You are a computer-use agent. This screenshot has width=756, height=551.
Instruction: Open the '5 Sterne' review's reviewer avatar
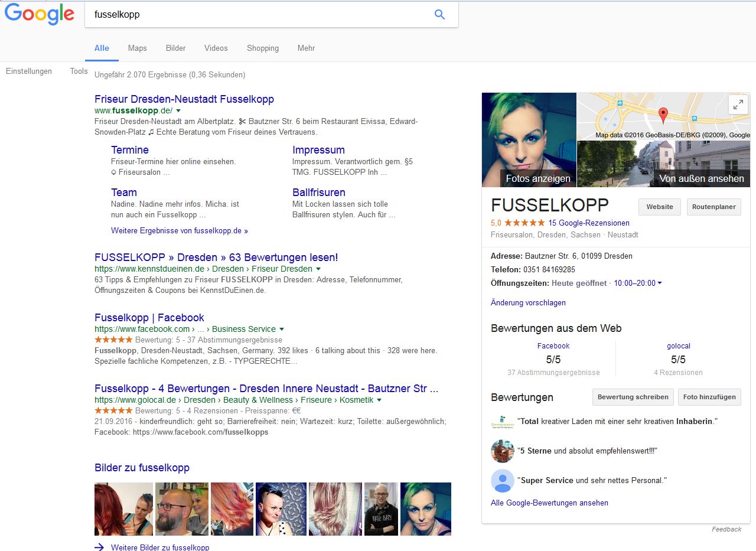503,451
